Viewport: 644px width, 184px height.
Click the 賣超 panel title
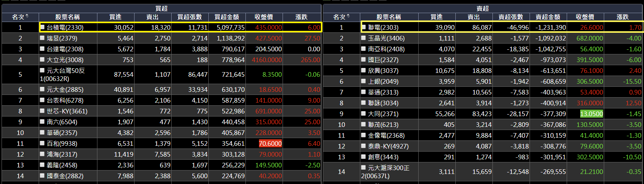tap(482, 8)
